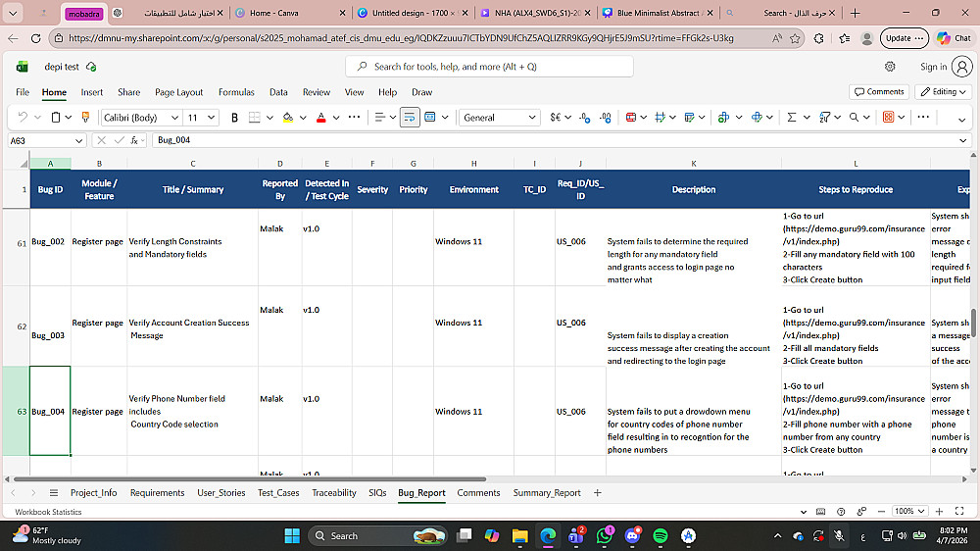Open WhatsApp from the taskbar
980x551 pixels.
pyautogui.click(x=605, y=536)
